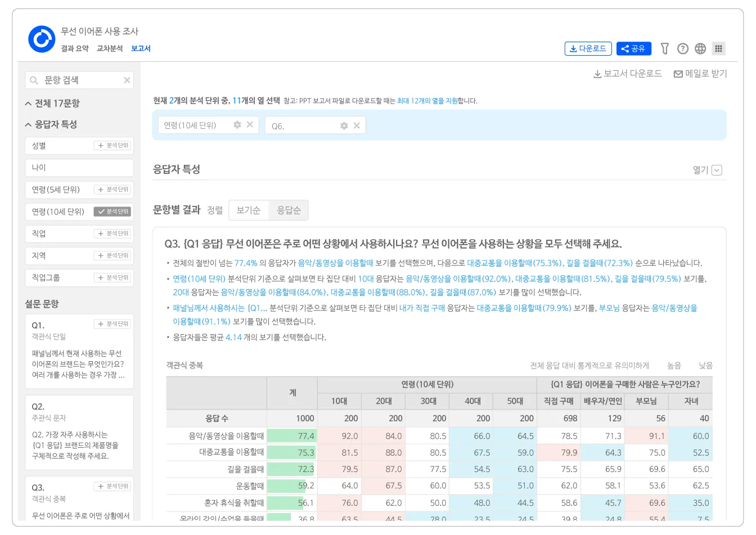Click the blue 공유 button
The image size is (756, 535).
click(x=634, y=48)
